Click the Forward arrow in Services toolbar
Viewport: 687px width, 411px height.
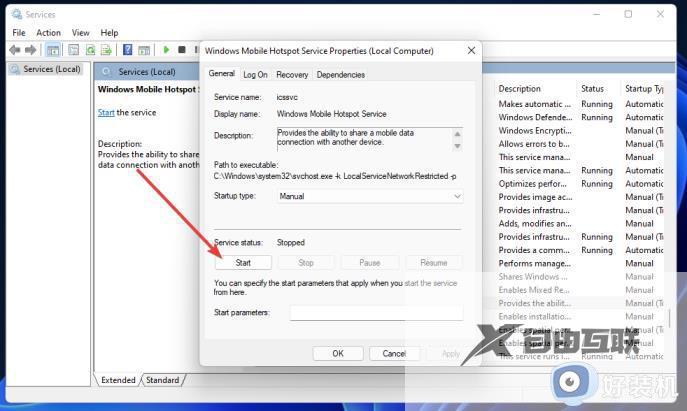pyautogui.click(x=30, y=50)
